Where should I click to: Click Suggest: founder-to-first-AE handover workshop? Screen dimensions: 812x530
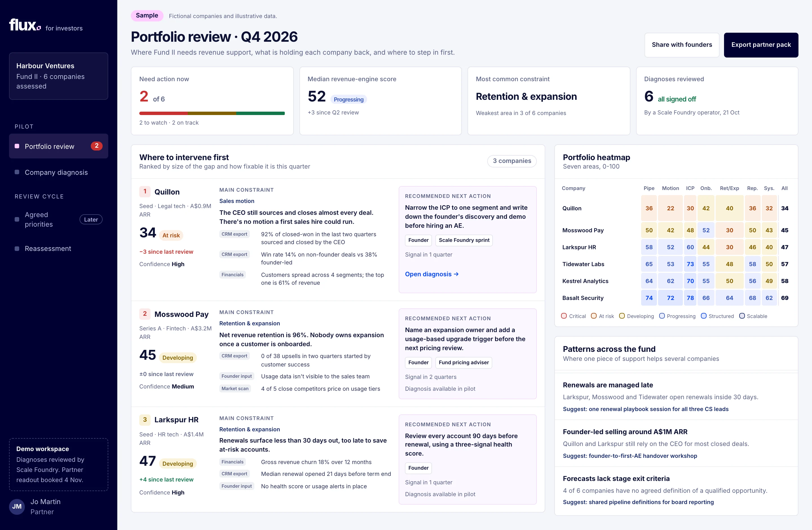630,456
